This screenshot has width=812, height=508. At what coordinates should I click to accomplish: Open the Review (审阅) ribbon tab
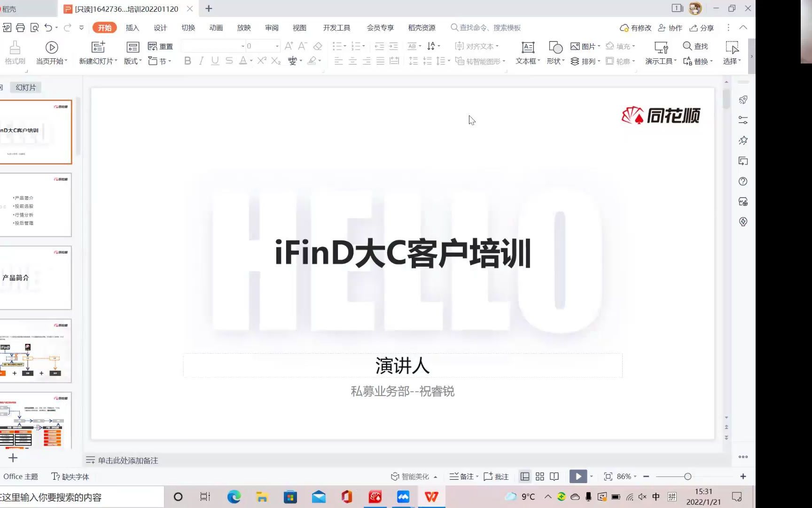[272, 28]
